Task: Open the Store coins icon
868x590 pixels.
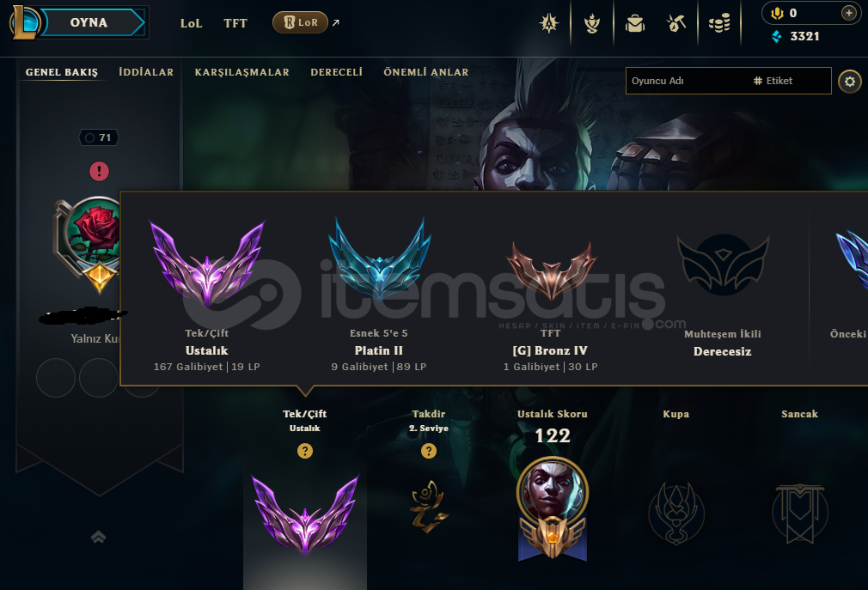Action: 719,23
